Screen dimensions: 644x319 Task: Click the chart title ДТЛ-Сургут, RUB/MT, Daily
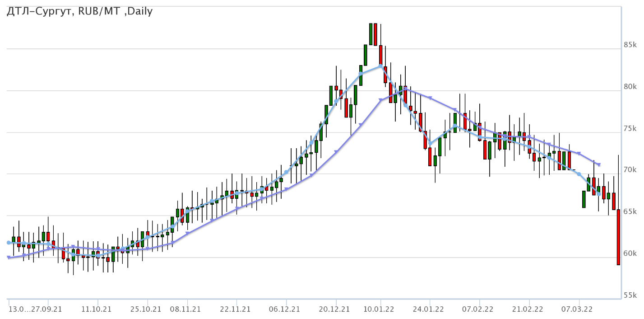click(79, 12)
